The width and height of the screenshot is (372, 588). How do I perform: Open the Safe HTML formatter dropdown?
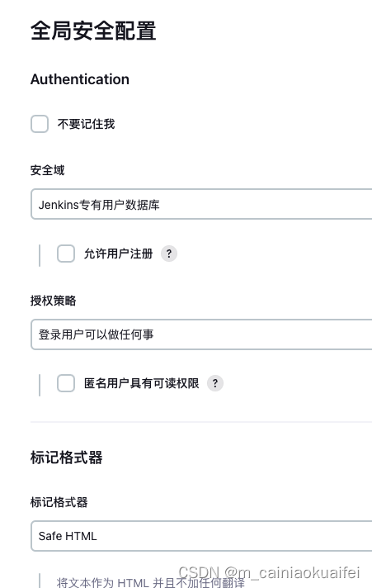[x=201, y=536]
